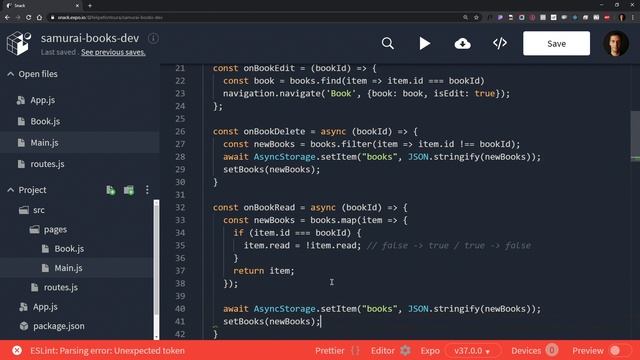Click onBookDelete function name in code
Viewport: 640px width, 360px height.
coord(274,131)
